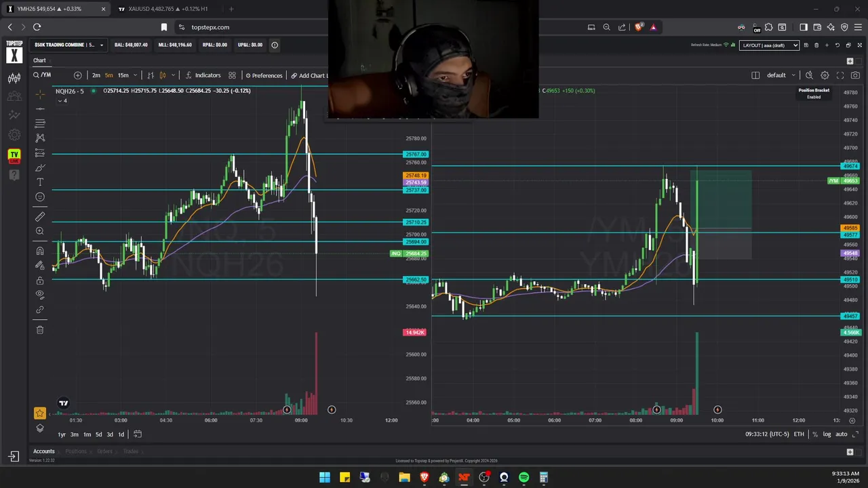Click the account info circle icon
This screenshot has width=868, height=488.
coord(275,45)
